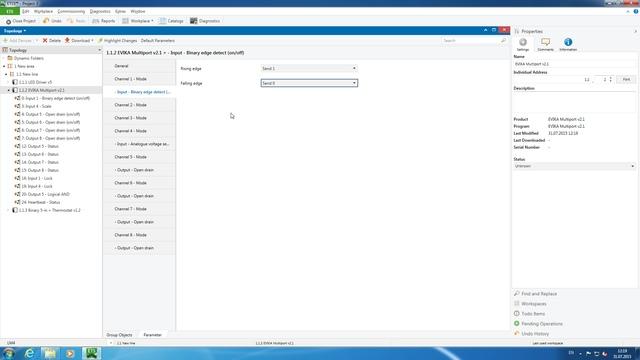Select the Channel 2 - Mode page

[139, 105]
